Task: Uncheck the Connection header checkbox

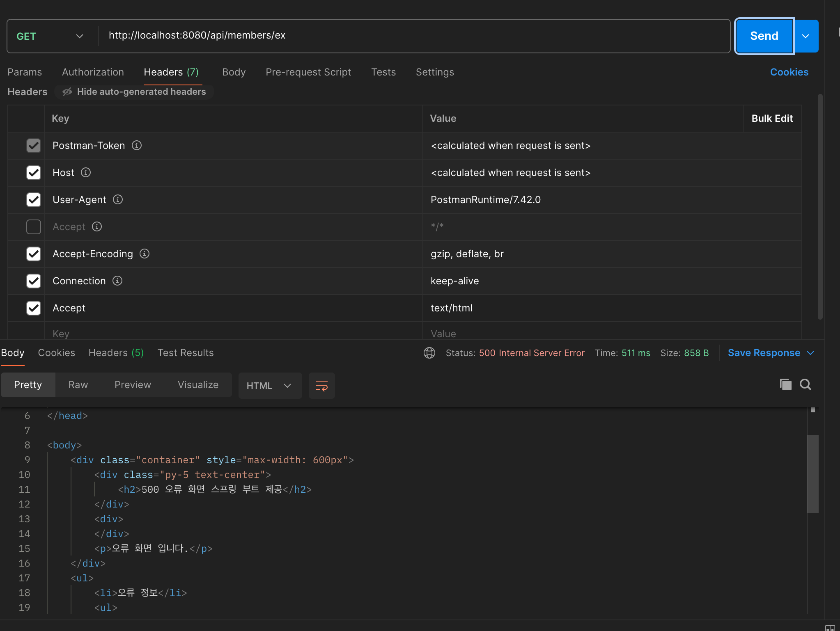Action: click(34, 281)
